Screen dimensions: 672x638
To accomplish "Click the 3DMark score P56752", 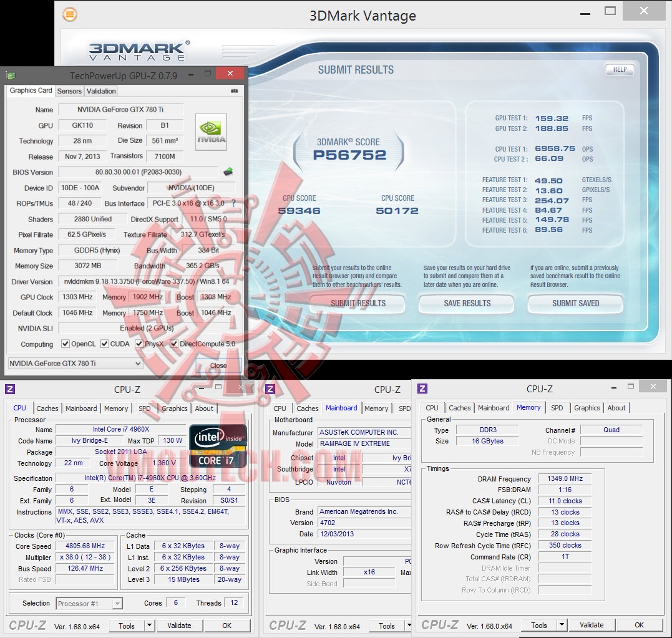I will coord(349,155).
